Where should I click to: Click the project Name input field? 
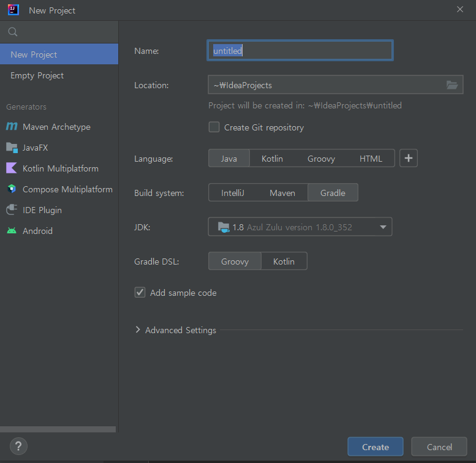click(300, 50)
